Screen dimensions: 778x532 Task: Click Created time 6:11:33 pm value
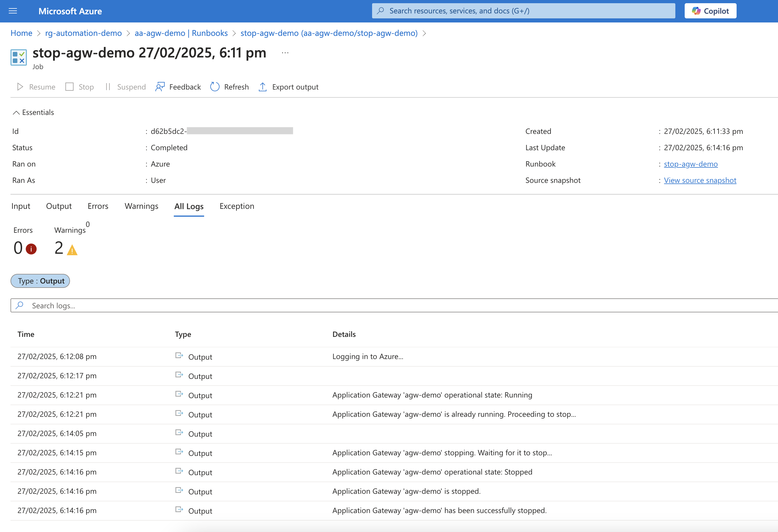coord(703,131)
